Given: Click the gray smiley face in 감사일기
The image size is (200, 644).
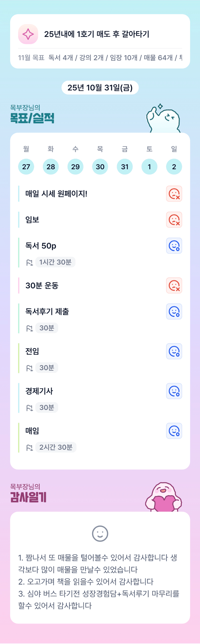Looking at the screenshot, I should [100, 534].
